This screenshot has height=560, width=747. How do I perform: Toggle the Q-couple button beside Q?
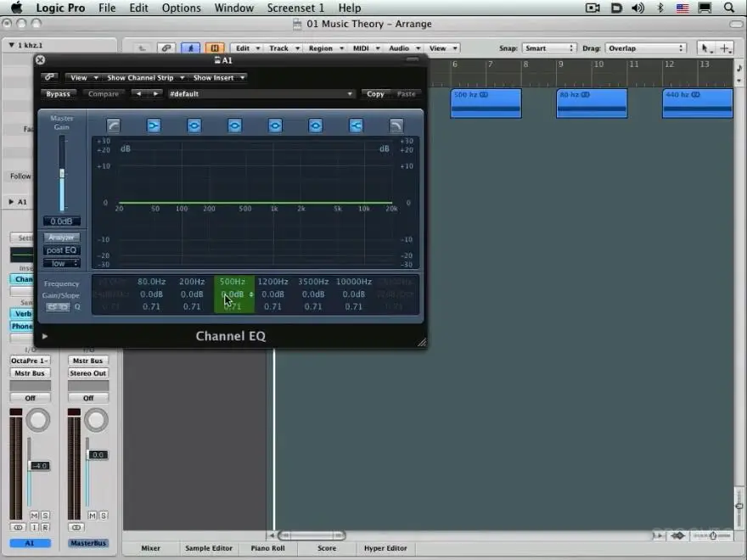(58, 307)
